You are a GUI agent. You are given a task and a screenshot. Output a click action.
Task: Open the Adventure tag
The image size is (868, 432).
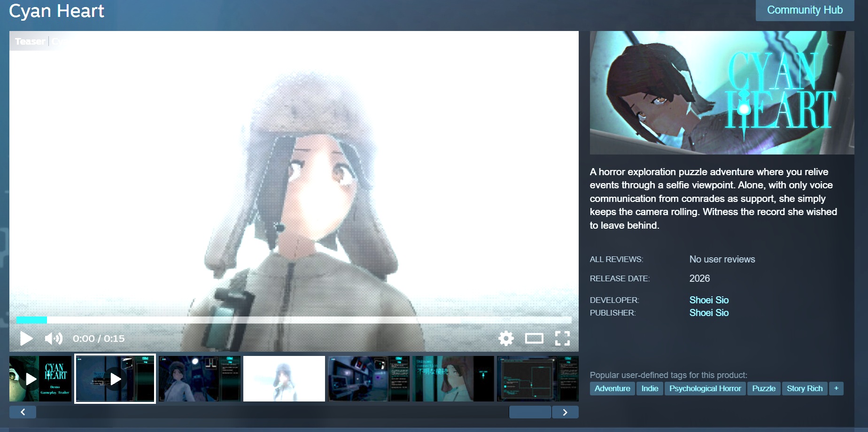612,388
